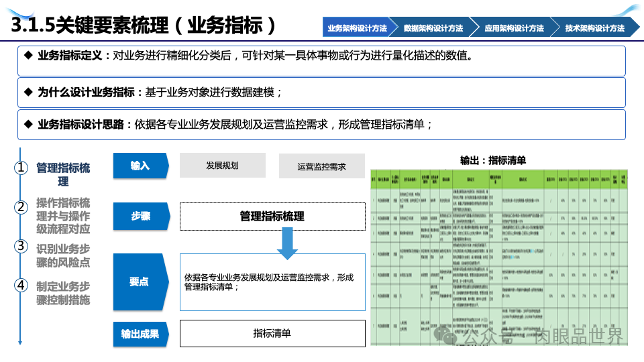Open the green 指标清单 table image

[499, 257]
